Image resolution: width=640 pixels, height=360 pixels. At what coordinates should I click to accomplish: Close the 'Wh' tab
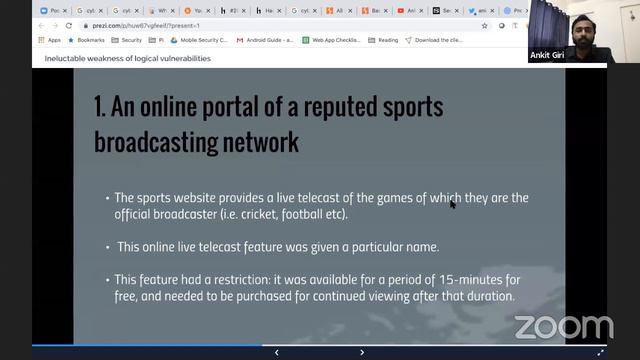pyautogui.click(x=173, y=11)
